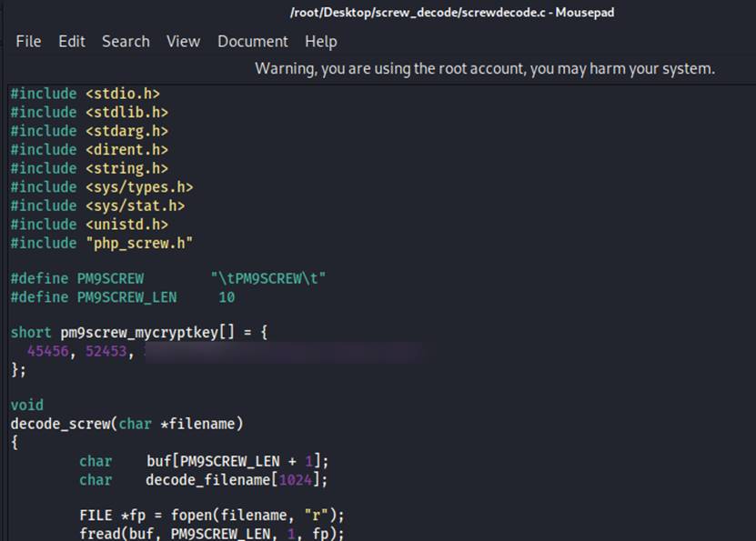Viewport: 756px width, 541px height.
Task: Click the key value 52453
Action: 106,352
